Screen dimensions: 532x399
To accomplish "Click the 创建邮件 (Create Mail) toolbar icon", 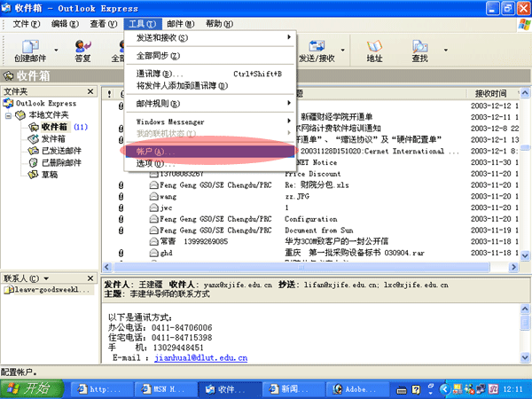I will click(30, 51).
